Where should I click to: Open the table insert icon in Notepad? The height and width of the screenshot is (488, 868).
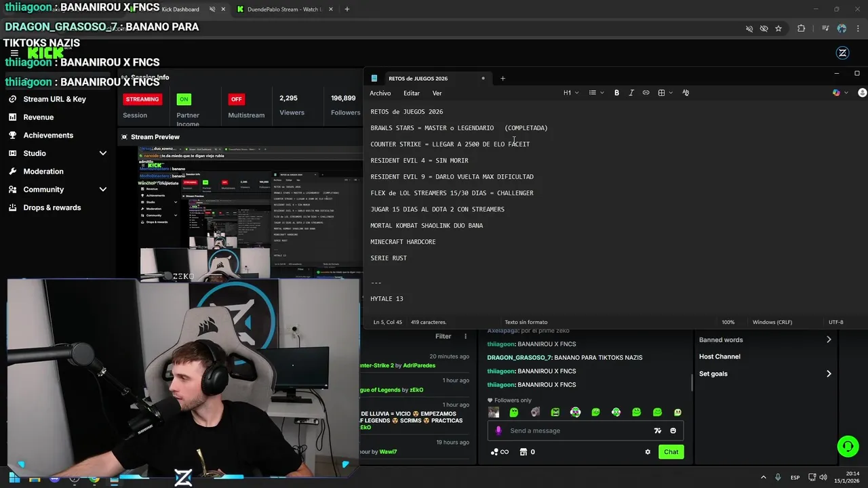click(x=661, y=93)
